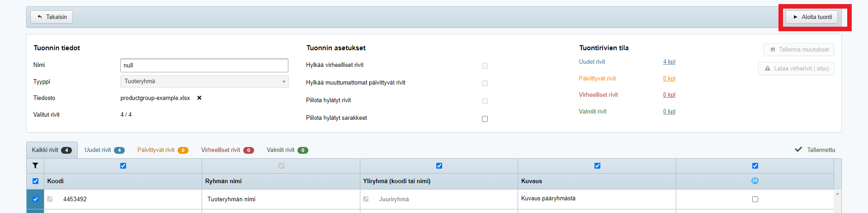Click the Takaisin back button
The image size is (868, 213).
(x=52, y=17)
